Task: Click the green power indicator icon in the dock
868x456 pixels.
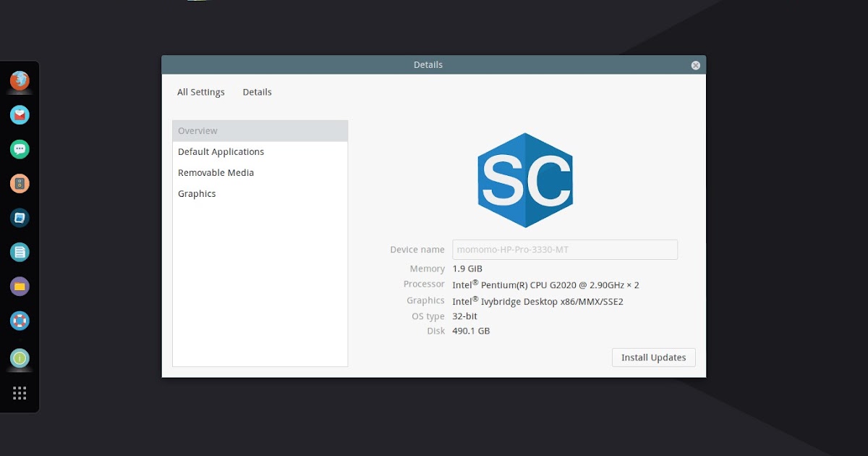Action: [19, 358]
